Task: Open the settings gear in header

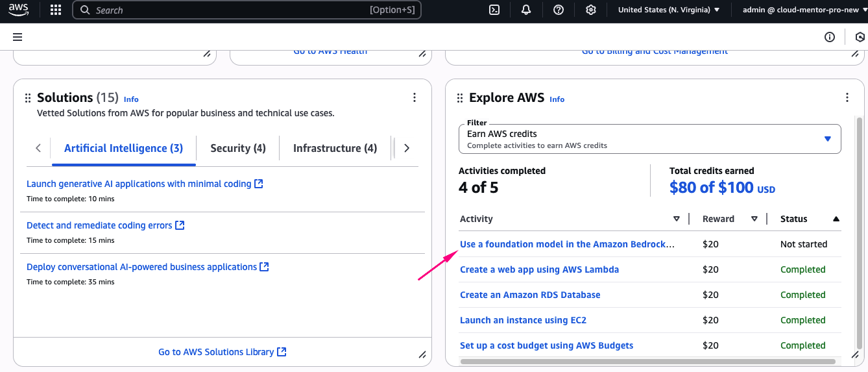Action: [x=590, y=10]
